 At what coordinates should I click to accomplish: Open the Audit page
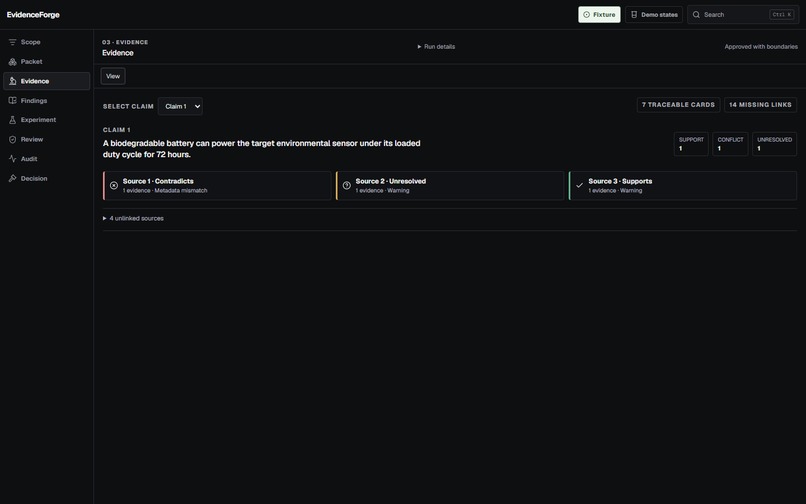click(46, 159)
